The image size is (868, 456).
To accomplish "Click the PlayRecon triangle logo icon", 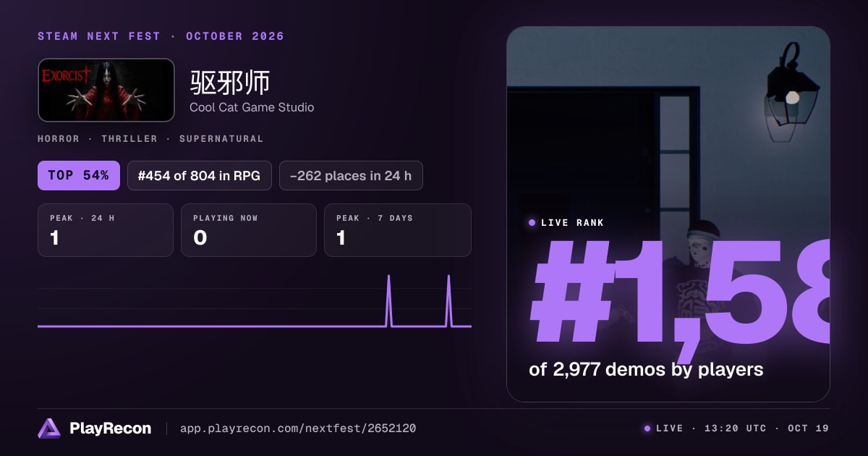I will [49, 428].
